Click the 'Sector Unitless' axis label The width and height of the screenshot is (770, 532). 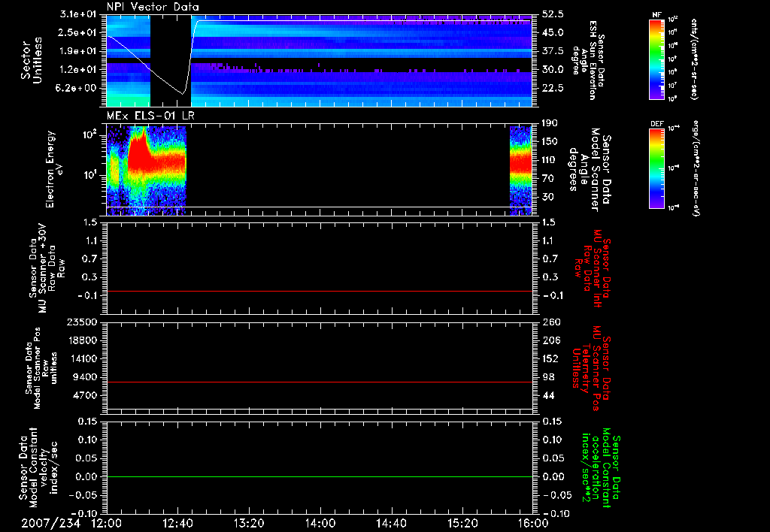coord(32,60)
